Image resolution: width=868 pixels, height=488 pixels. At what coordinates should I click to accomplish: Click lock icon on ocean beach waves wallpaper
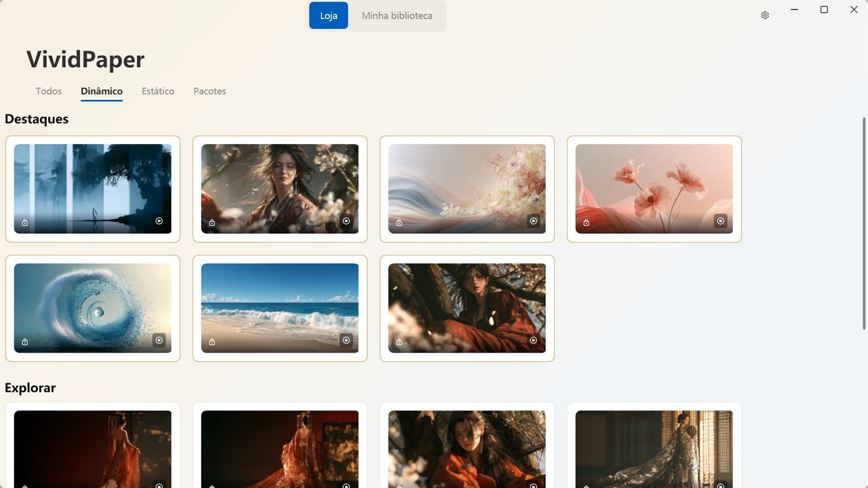coord(212,342)
